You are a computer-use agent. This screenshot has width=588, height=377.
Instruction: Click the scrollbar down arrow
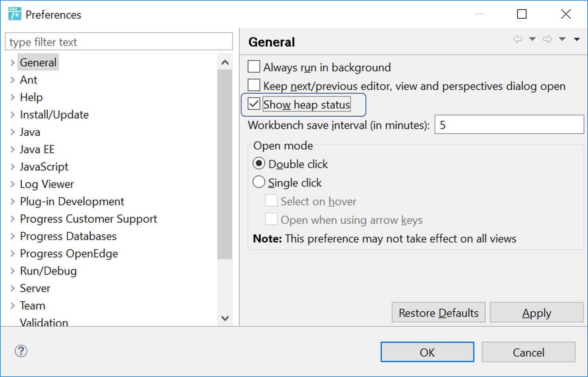[x=225, y=318]
